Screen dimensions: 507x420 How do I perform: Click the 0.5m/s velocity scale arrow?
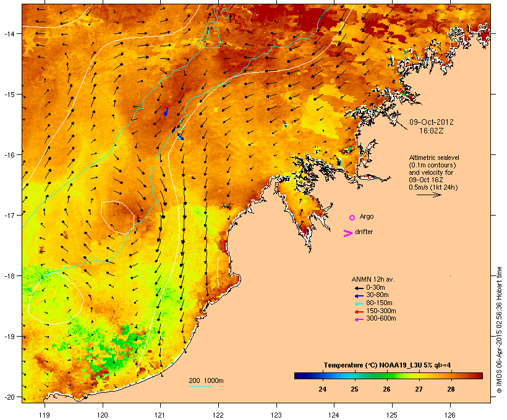click(428, 195)
